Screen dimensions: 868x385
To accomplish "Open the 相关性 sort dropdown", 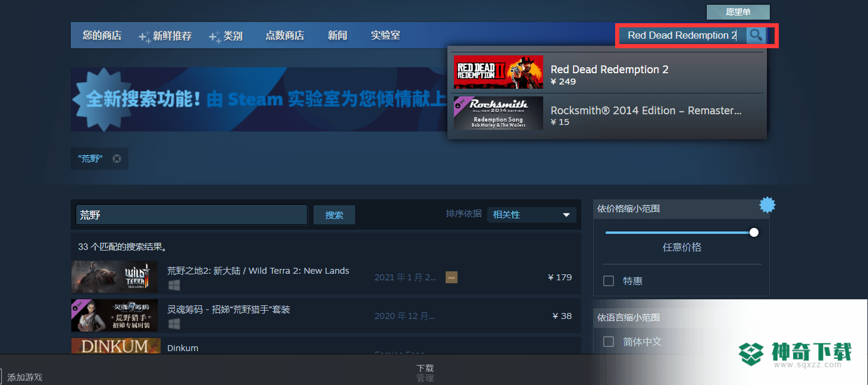I will point(531,215).
